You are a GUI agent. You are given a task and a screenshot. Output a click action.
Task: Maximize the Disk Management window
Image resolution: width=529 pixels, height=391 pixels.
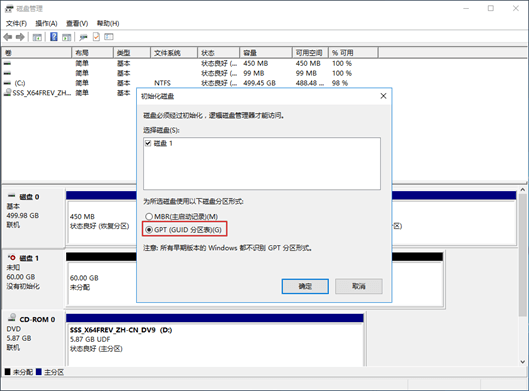coord(491,8)
